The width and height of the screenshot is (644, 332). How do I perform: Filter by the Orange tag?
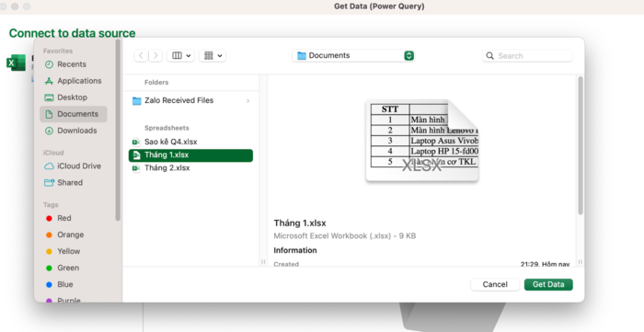coord(73,235)
